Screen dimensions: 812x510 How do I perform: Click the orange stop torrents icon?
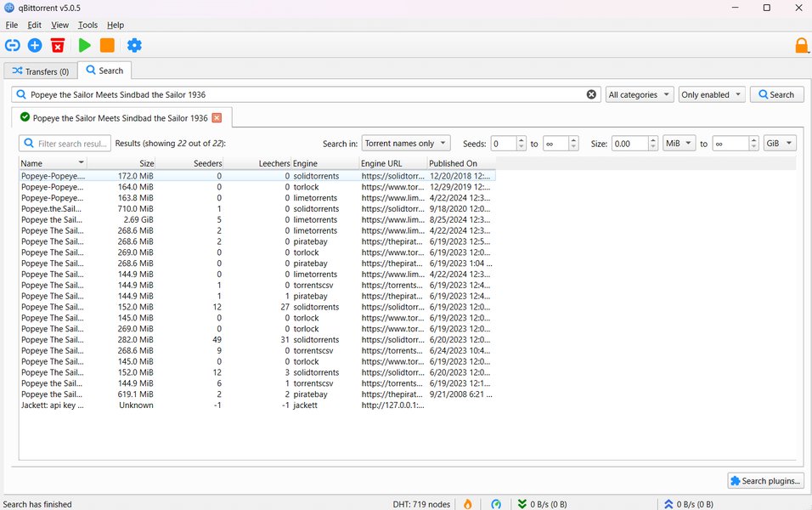107,46
